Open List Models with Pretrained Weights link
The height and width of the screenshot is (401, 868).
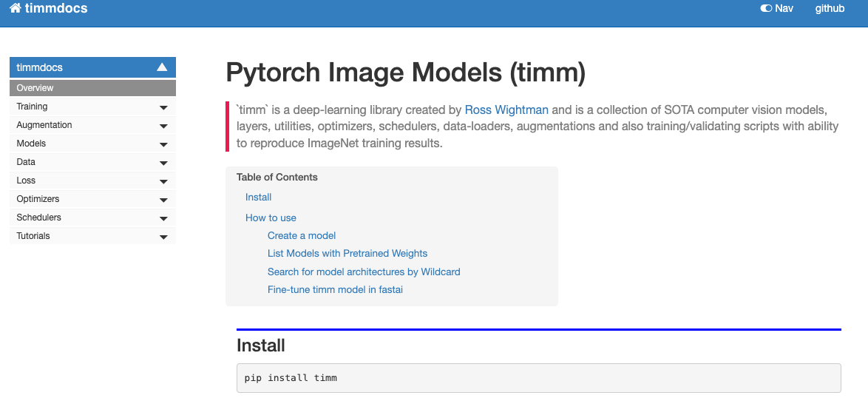coord(347,253)
